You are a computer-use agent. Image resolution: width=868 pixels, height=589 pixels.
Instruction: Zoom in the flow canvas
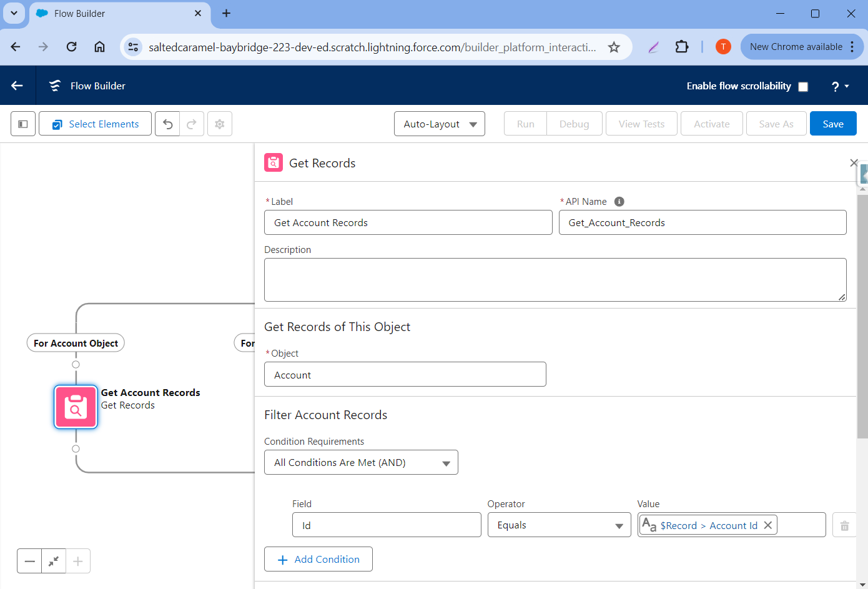click(x=78, y=561)
